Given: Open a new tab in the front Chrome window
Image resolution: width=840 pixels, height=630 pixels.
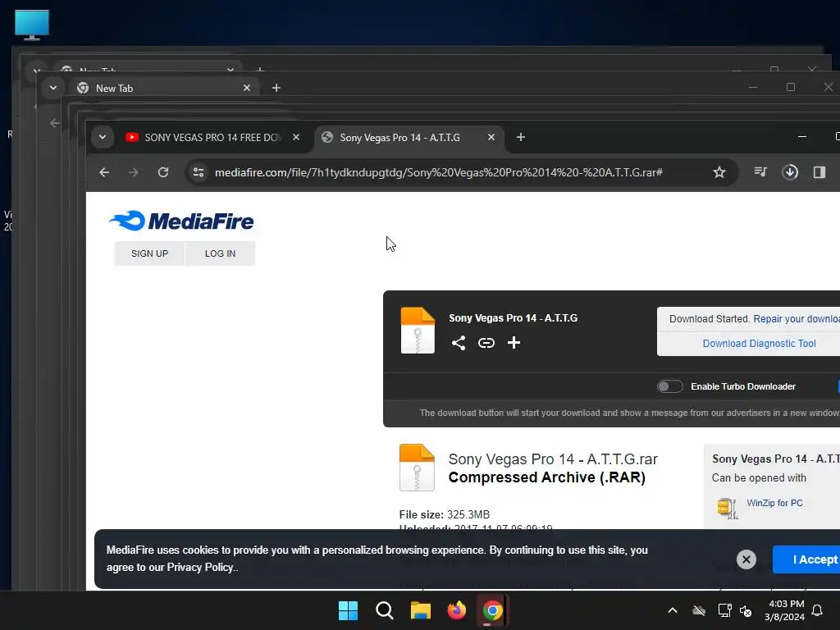Looking at the screenshot, I should [x=521, y=137].
